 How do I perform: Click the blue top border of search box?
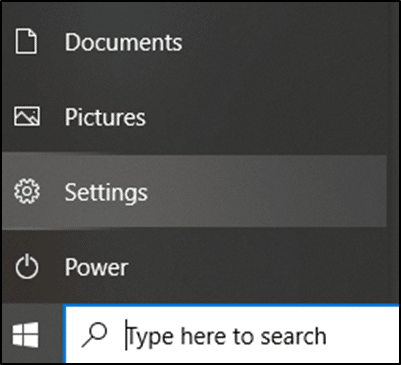(x=232, y=305)
